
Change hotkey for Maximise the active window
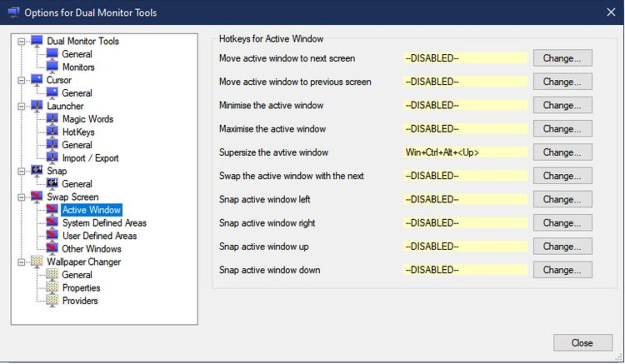[562, 129]
